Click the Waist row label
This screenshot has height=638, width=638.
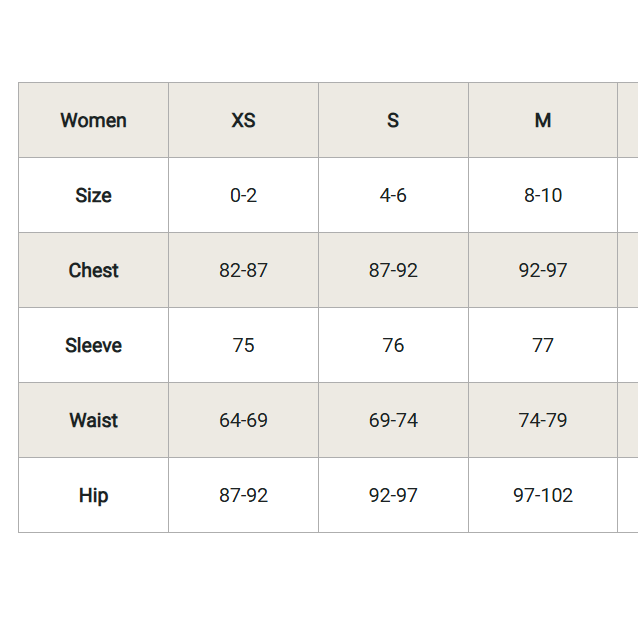[93, 420]
